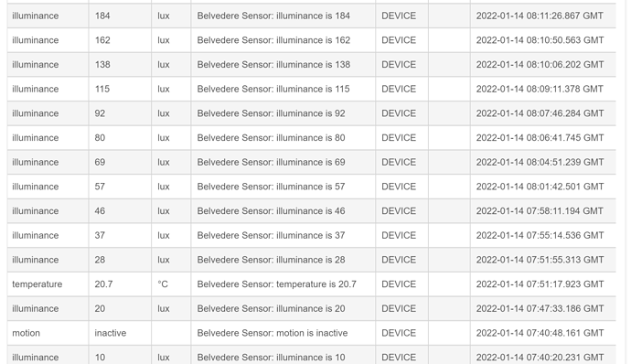Viewport: 631px width, 364px height.
Task: Select 'Belvedere Sensor: motion is inactive' text
Action: [x=272, y=333]
